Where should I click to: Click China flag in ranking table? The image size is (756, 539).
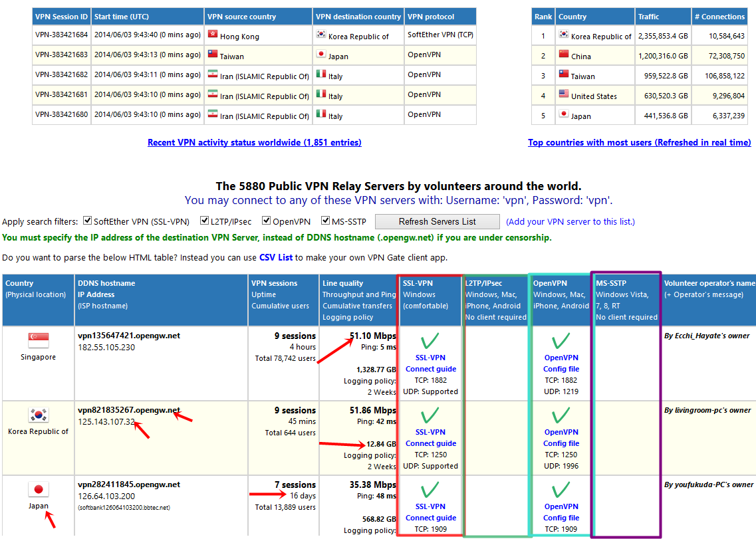click(564, 54)
